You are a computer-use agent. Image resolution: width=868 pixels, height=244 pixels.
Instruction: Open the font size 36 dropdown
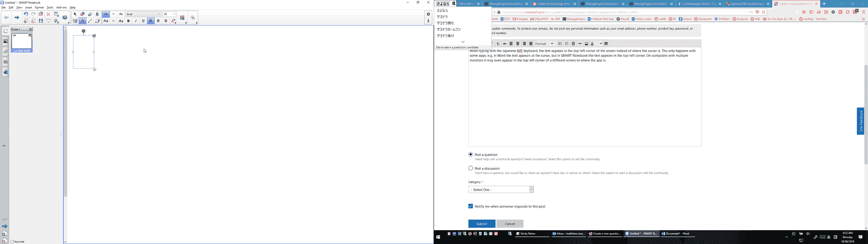tap(169, 14)
